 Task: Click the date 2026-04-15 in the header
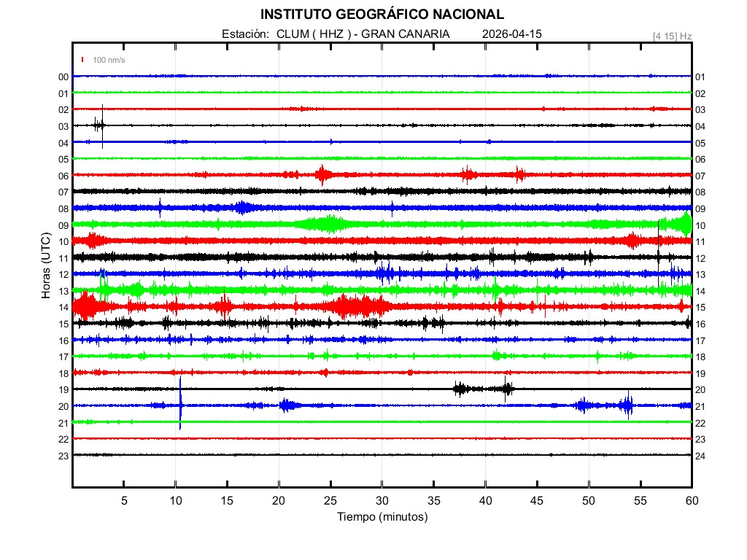pos(512,34)
